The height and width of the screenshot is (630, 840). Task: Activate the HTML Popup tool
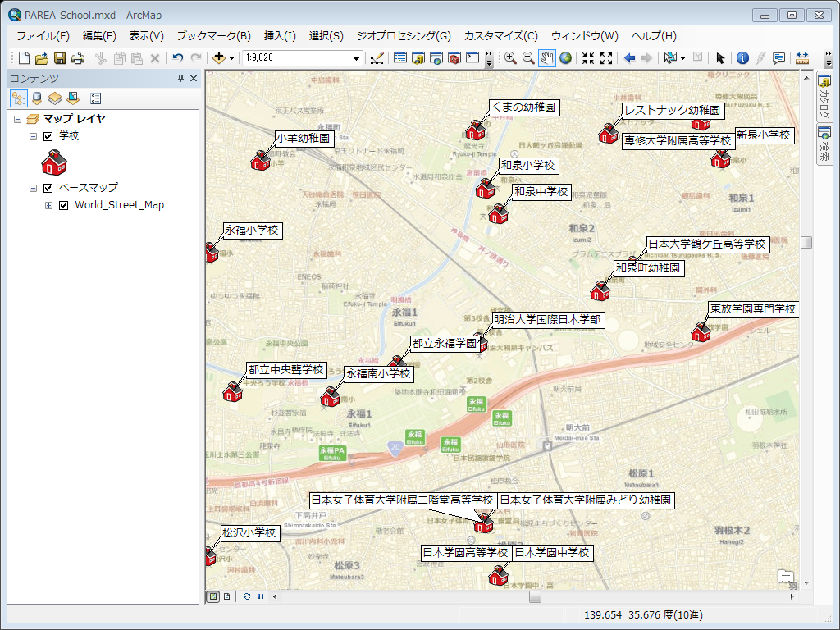pyautogui.click(x=778, y=58)
